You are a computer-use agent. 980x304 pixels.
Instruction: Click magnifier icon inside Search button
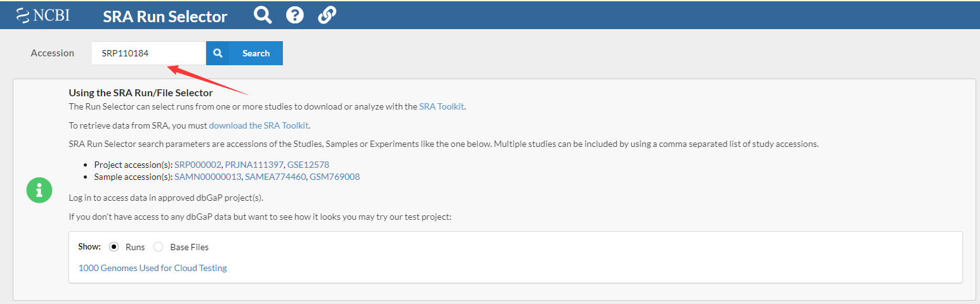(x=218, y=53)
